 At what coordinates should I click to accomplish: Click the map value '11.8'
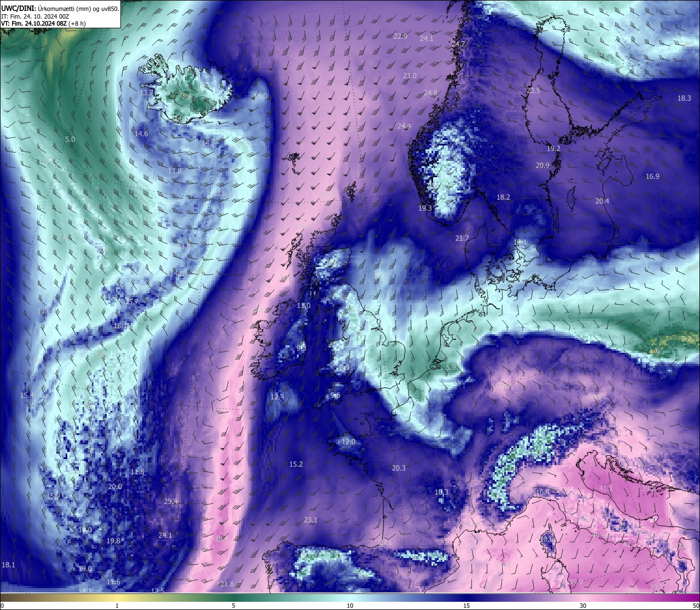coord(137,472)
